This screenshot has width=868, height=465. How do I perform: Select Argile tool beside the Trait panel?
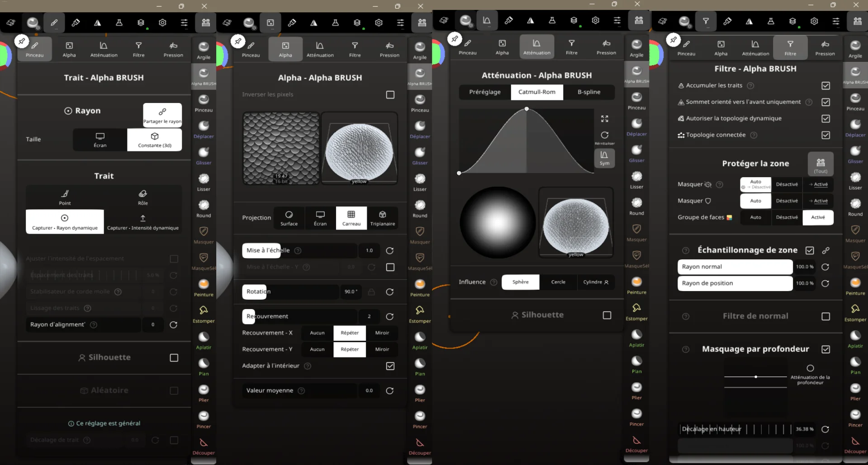coord(204,50)
